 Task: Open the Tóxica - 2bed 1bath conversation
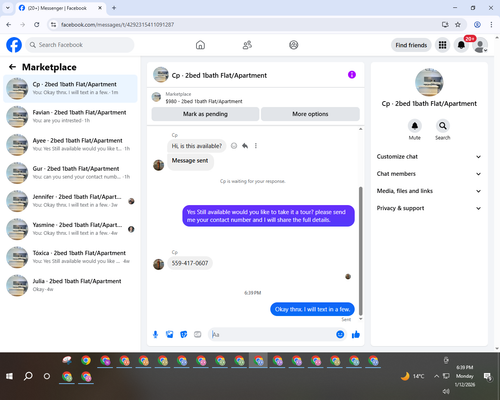click(70, 257)
